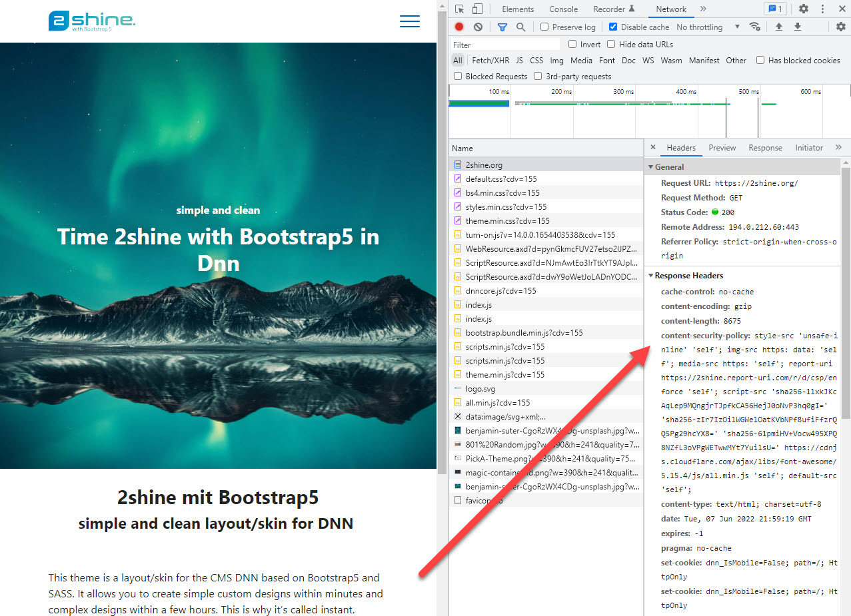Switch to the Console tab

tap(563, 9)
